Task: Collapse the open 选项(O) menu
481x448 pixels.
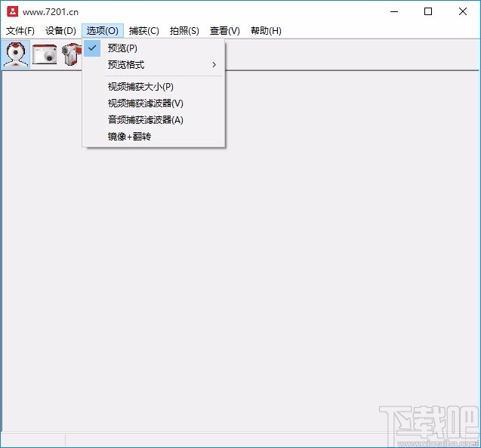Action: click(103, 31)
